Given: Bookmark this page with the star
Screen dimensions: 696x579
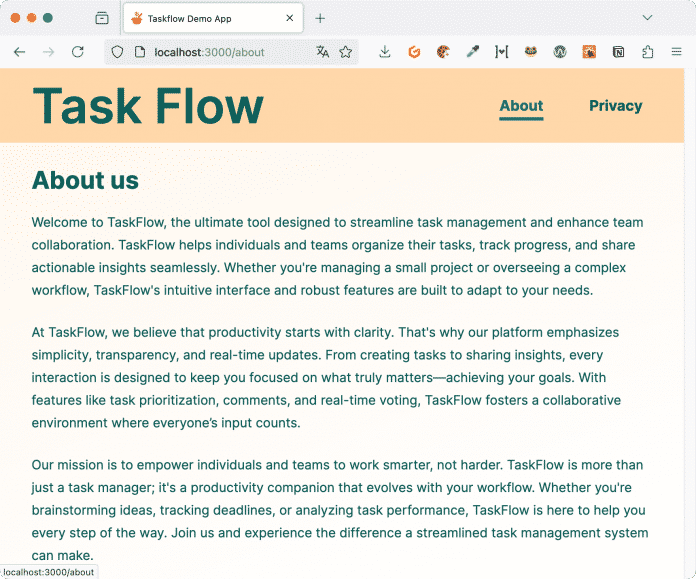Looking at the screenshot, I should [346, 52].
